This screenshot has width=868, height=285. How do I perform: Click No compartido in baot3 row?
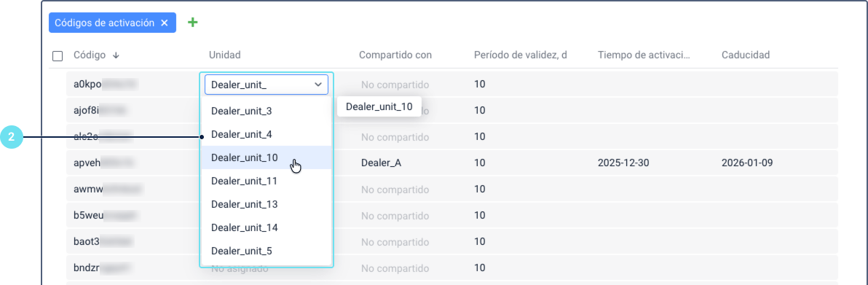click(x=395, y=242)
